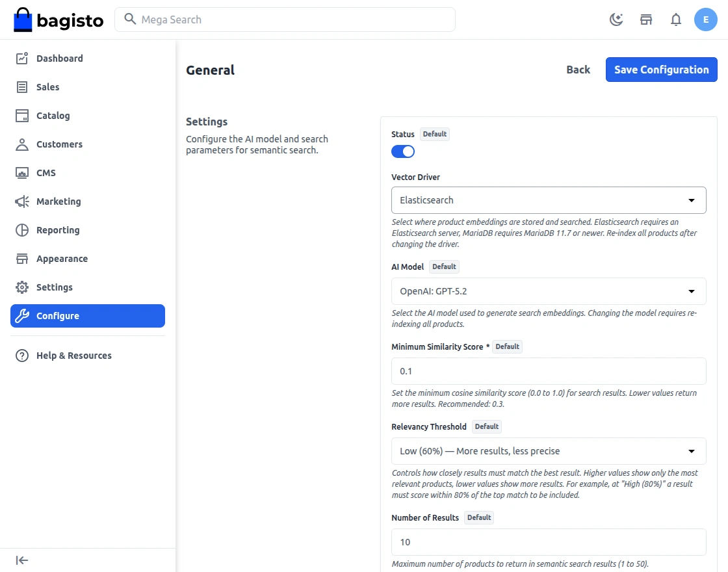
Task: Go to CMS section
Action: click(x=88, y=173)
